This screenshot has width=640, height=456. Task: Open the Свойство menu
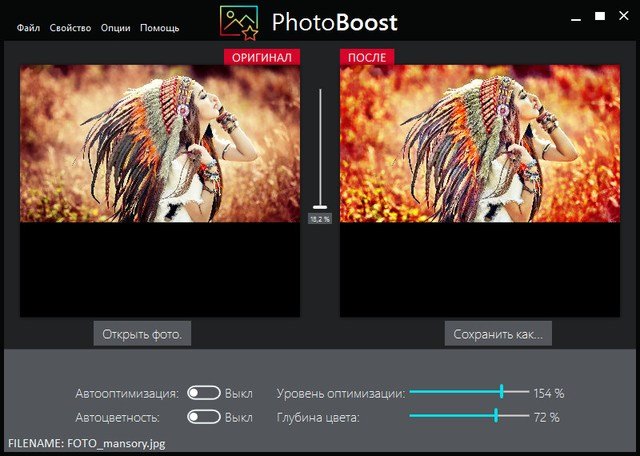pyautogui.click(x=70, y=28)
